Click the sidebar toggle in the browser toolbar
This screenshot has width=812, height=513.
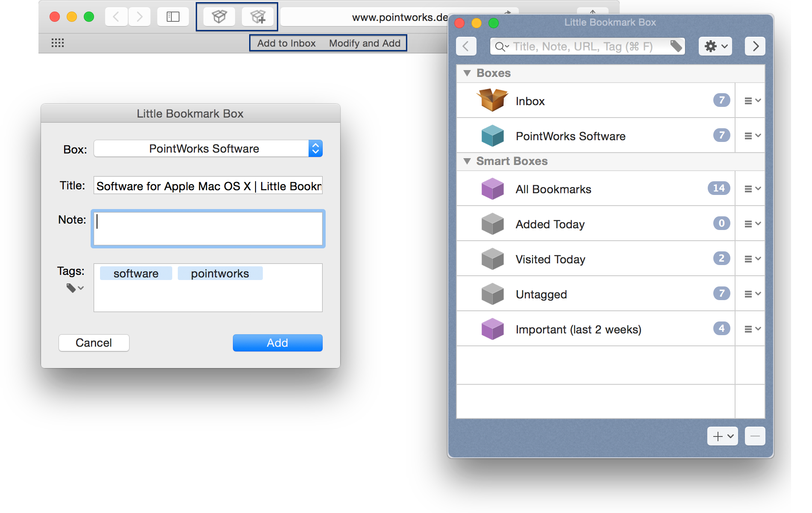173,17
